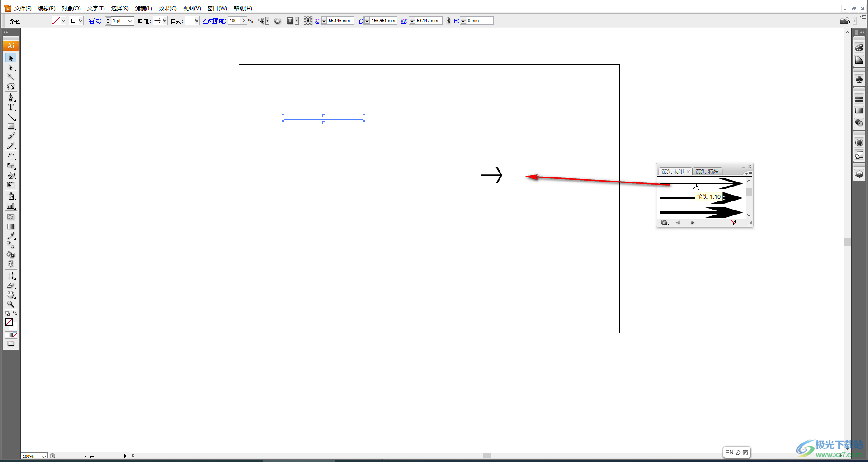Click the opacity value field
This screenshot has width=868, height=462.
click(234, 21)
